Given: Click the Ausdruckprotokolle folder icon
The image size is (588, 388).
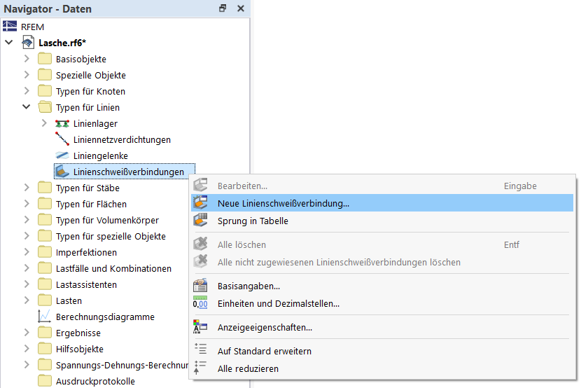Looking at the screenshot, I should (45, 381).
